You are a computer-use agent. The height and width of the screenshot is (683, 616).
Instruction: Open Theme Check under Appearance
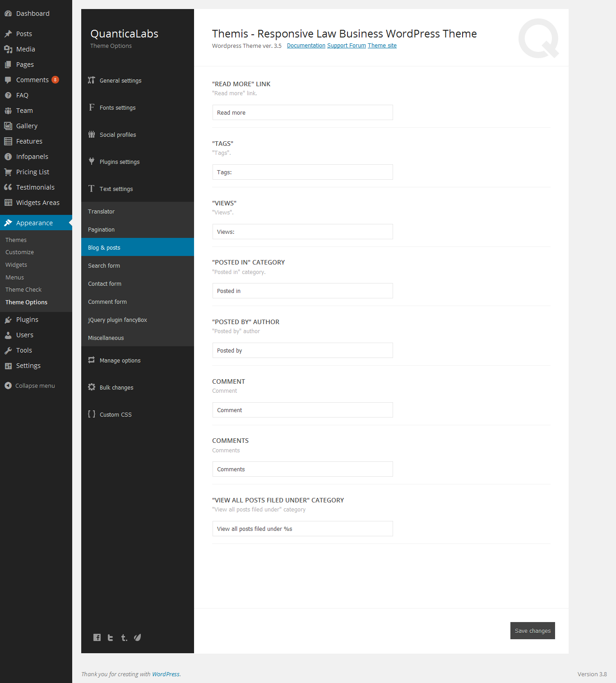[x=23, y=290]
